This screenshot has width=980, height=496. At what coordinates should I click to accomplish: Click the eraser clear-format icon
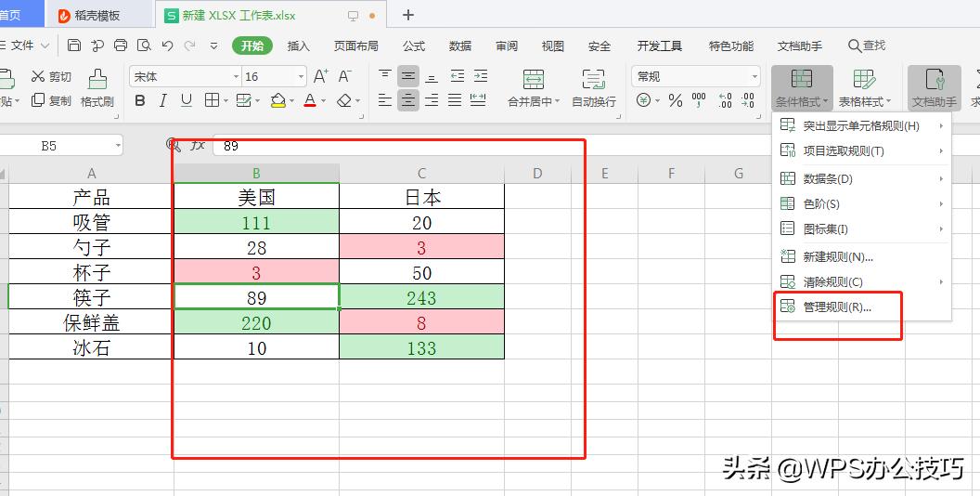[x=344, y=100]
